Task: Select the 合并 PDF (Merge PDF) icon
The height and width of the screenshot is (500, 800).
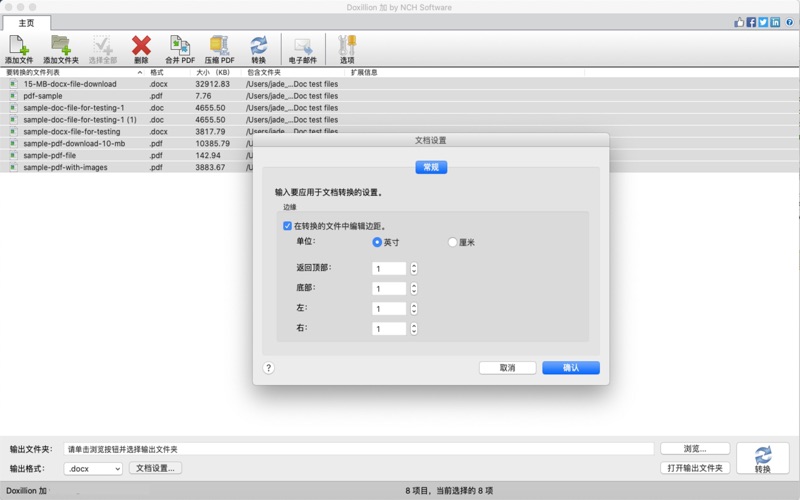Action: pyautogui.click(x=180, y=47)
